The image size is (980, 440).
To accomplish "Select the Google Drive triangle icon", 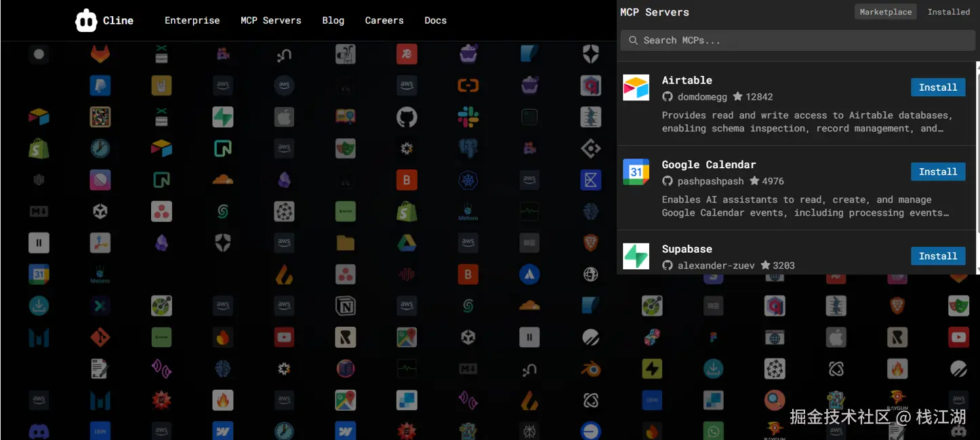I will tap(407, 243).
